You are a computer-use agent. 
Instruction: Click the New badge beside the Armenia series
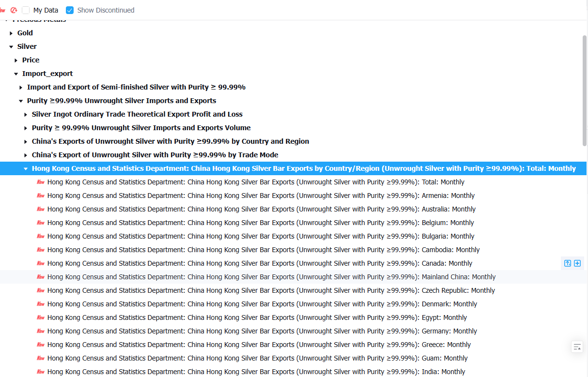41,196
